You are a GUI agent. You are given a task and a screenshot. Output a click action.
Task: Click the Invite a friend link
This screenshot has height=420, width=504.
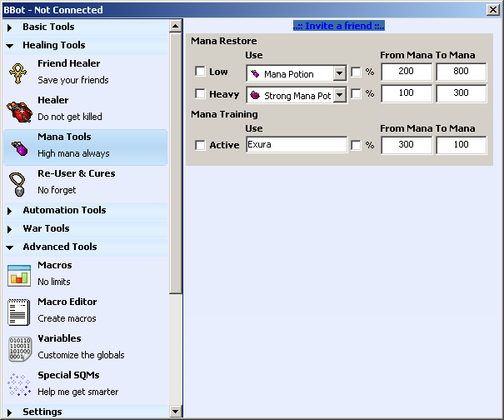pos(339,26)
